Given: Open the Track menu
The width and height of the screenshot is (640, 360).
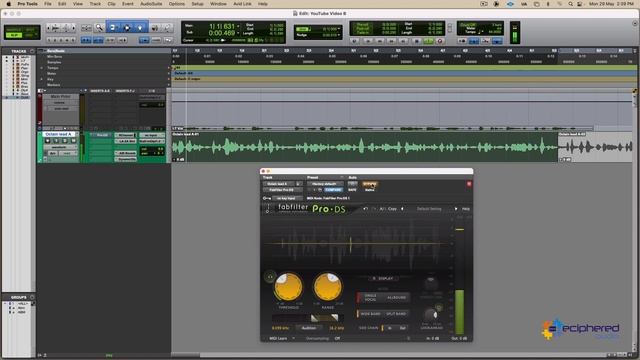Looking at the screenshot, I should (x=95, y=4).
